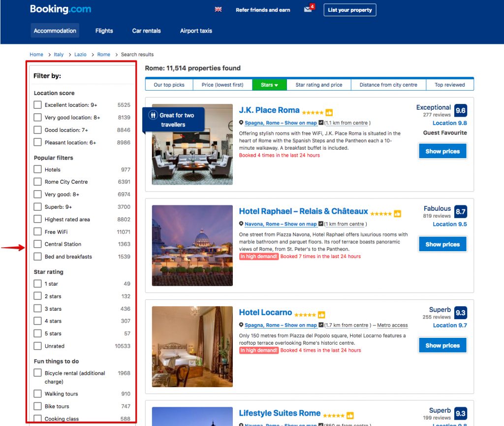Click the thumbs-up badge beside Lifestyle Suites Rome
The height and width of the screenshot is (426, 504).
pyautogui.click(x=350, y=416)
